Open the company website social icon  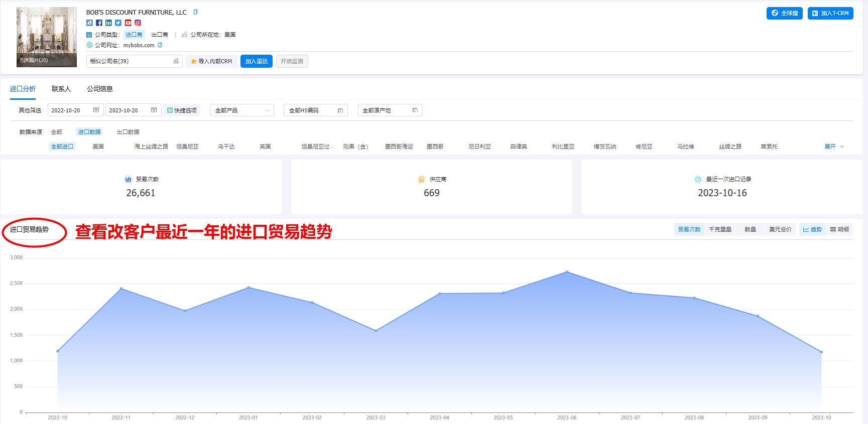click(89, 23)
